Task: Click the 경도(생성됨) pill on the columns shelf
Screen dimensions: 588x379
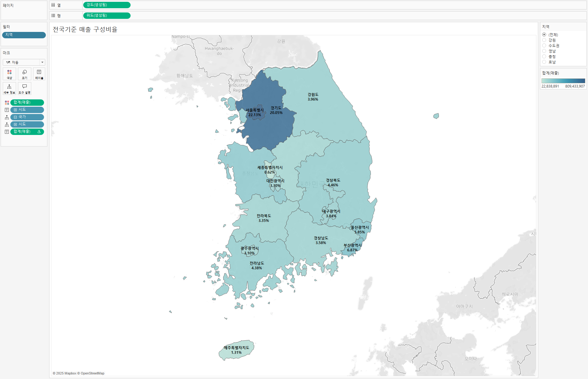Action: [x=107, y=5]
